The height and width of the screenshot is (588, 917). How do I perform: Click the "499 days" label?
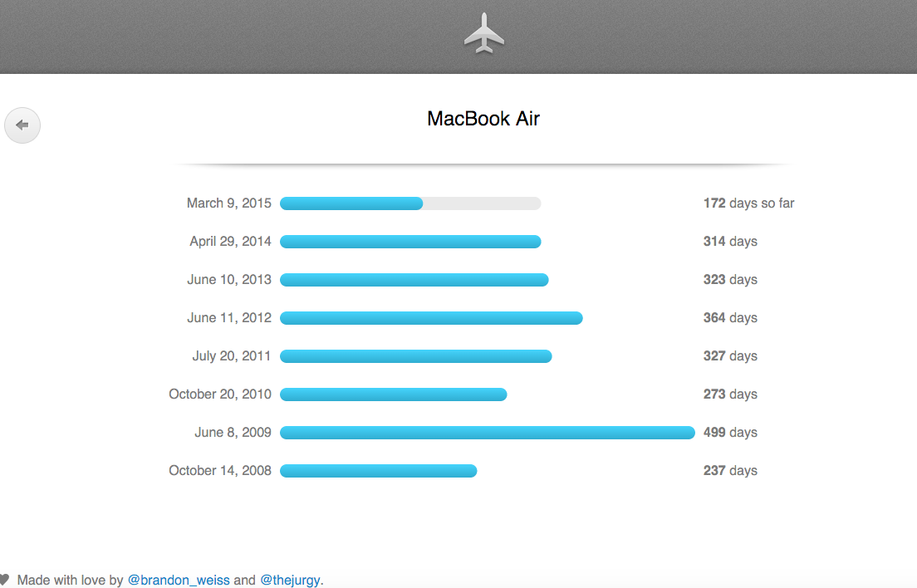click(x=730, y=433)
